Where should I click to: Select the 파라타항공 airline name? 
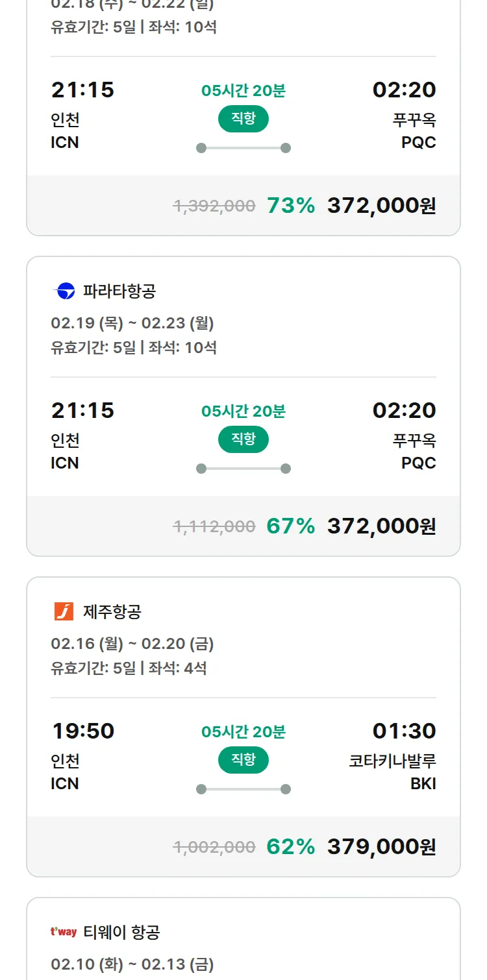pyautogui.click(x=119, y=291)
